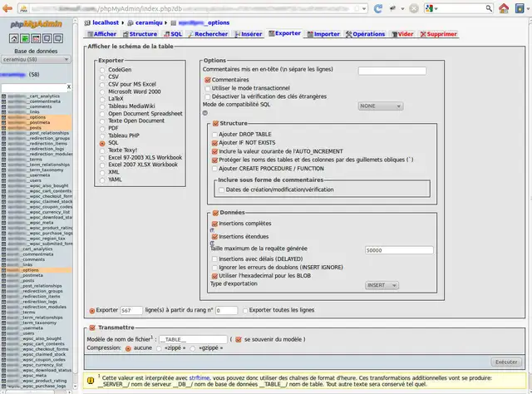Click the max query size field 50000
Image resolution: width=532 pixels, height=394 pixels.
[399, 250]
